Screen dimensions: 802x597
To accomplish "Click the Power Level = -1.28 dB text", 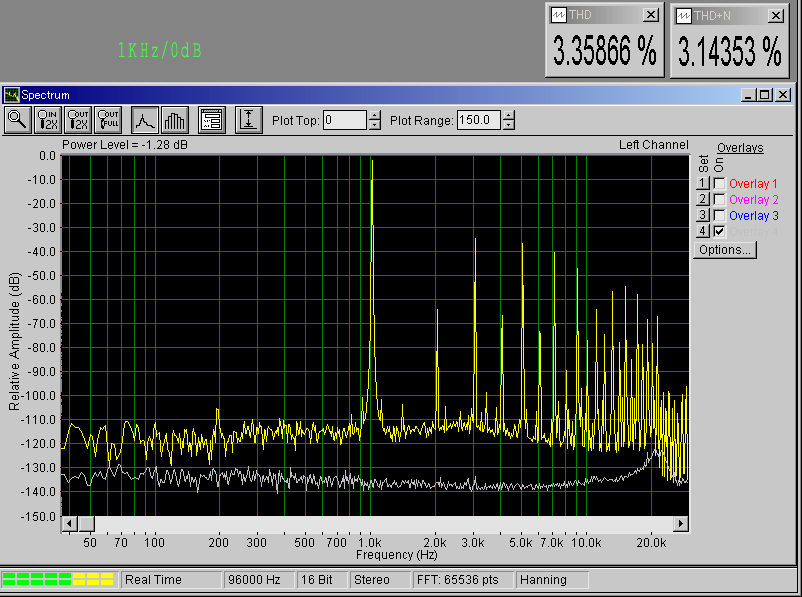I will pyautogui.click(x=125, y=145).
